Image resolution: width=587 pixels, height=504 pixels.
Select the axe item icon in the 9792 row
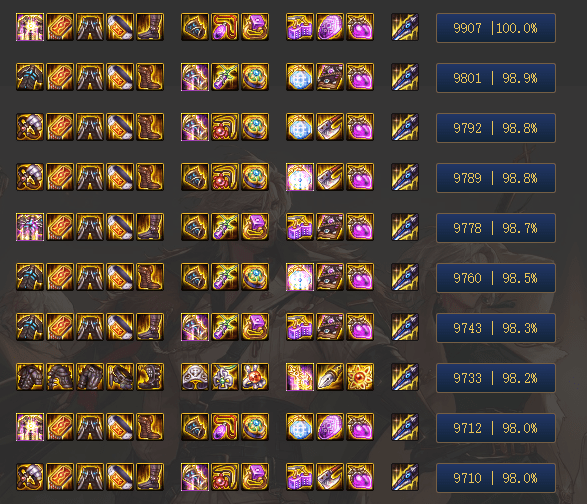pos(330,127)
